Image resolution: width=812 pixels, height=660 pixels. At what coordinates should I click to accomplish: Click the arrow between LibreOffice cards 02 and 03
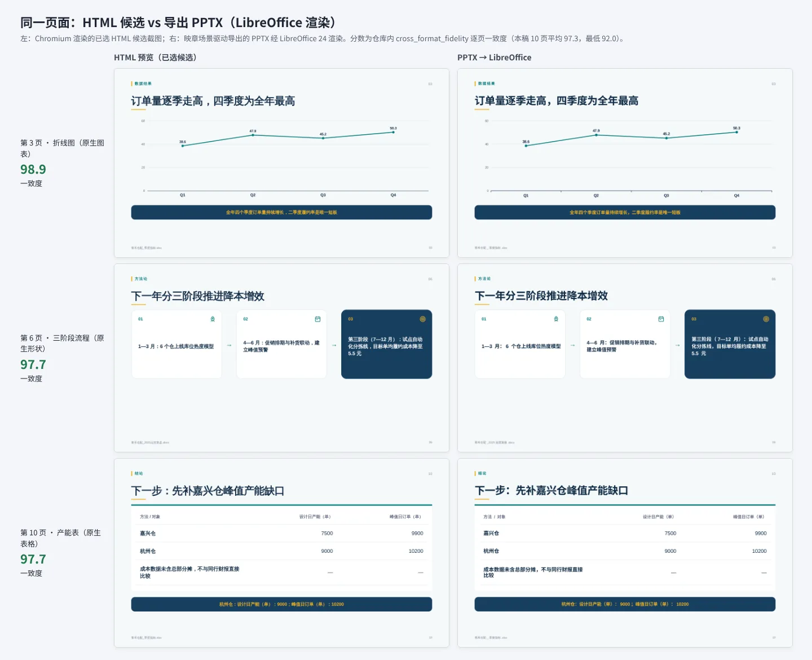tap(677, 345)
